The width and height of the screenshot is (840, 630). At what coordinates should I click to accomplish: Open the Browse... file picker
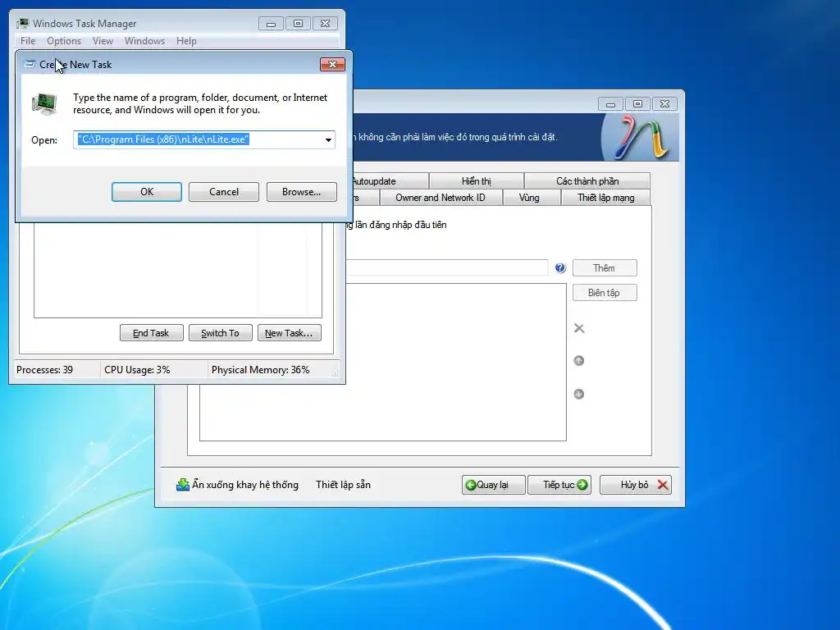[x=302, y=192]
